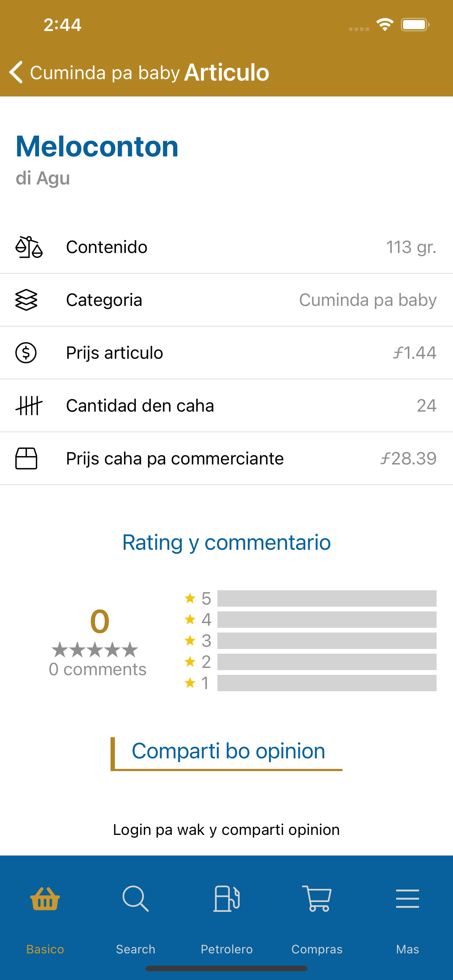Select the 1-star rating bar
This screenshot has height=980, width=453.
(326, 683)
